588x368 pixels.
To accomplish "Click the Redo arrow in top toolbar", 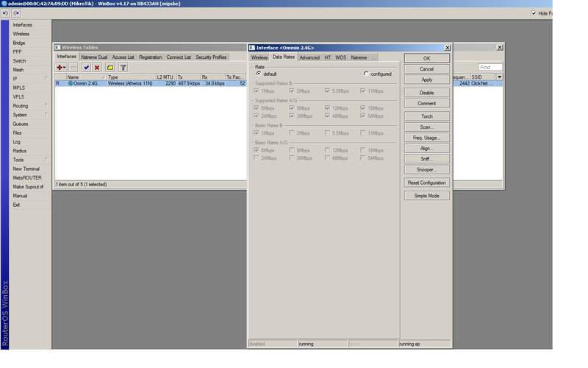I will pyautogui.click(x=16, y=13).
